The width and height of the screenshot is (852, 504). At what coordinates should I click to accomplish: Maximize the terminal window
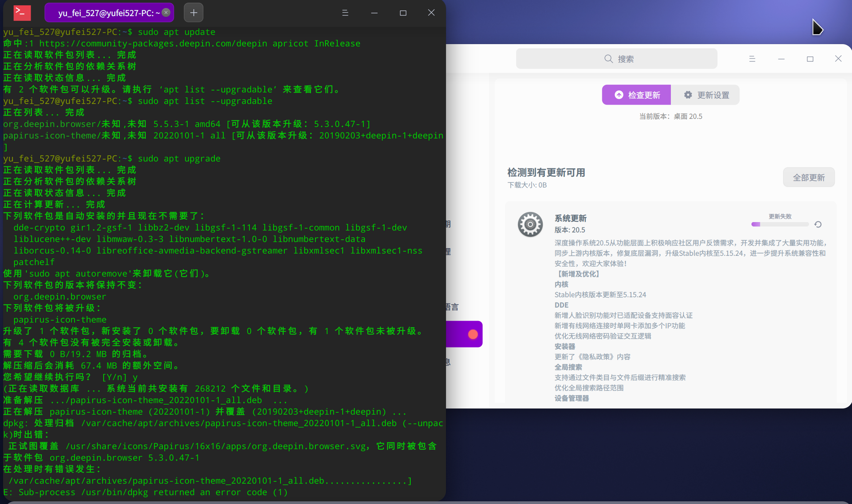pos(403,13)
